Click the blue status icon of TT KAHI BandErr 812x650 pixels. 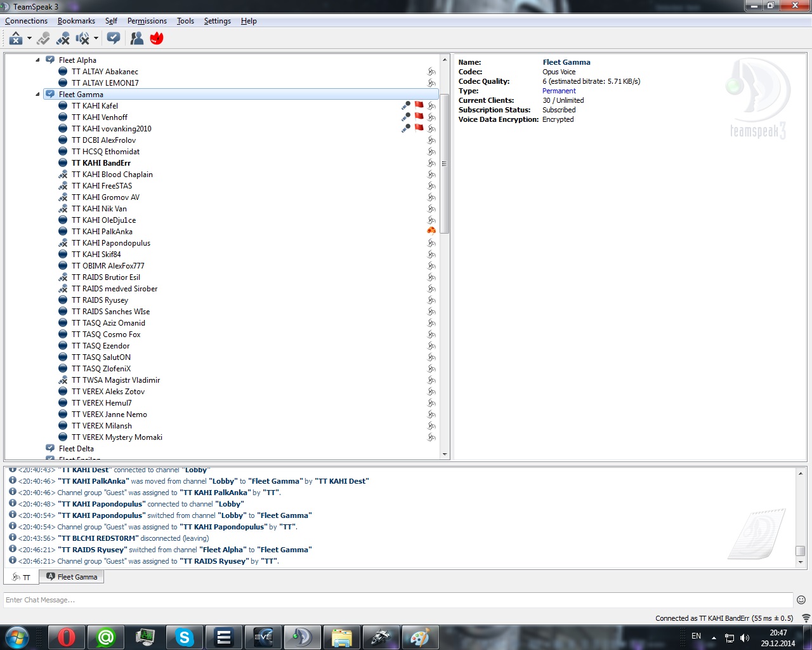coord(63,163)
